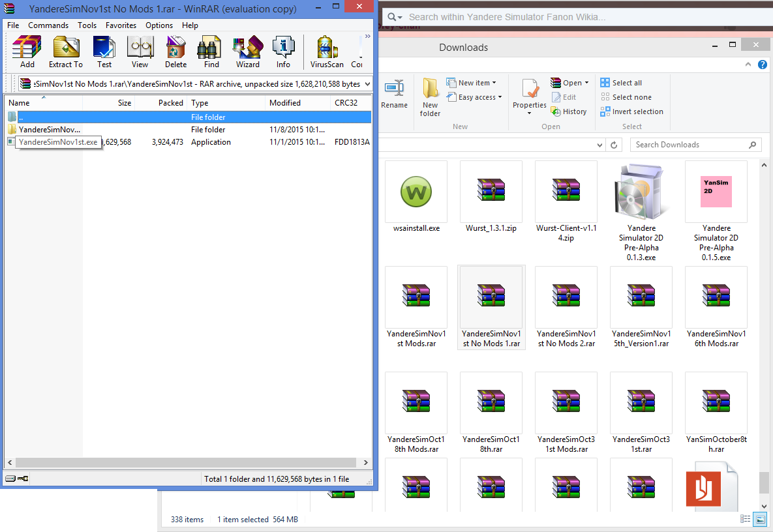The height and width of the screenshot is (532, 773).
Task: Select YandereSimNov15th_Version1.rar file
Action: 641,307
